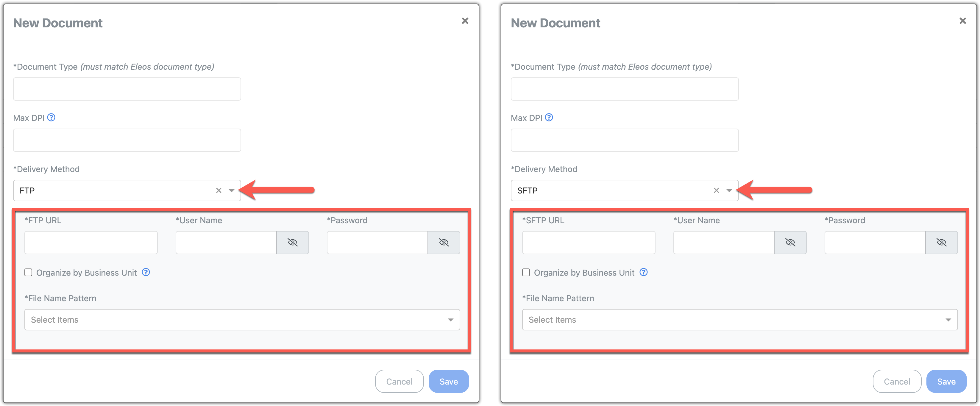Expand the FTP Delivery Method dropdown arrow
Viewport: 980px width, 406px height.
tap(231, 190)
